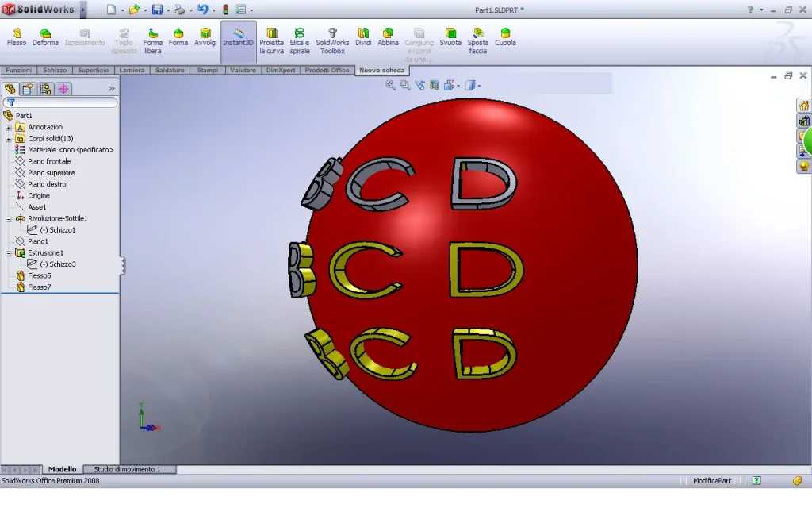Select the Modello bottom tab
The image size is (812, 508).
[x=62, y=469]
